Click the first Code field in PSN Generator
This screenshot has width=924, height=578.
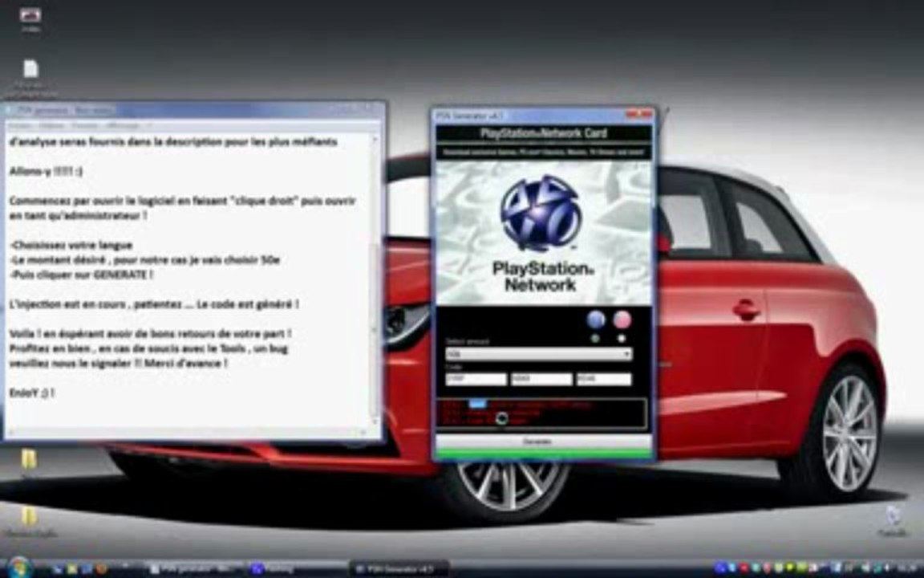pos(476,379)
